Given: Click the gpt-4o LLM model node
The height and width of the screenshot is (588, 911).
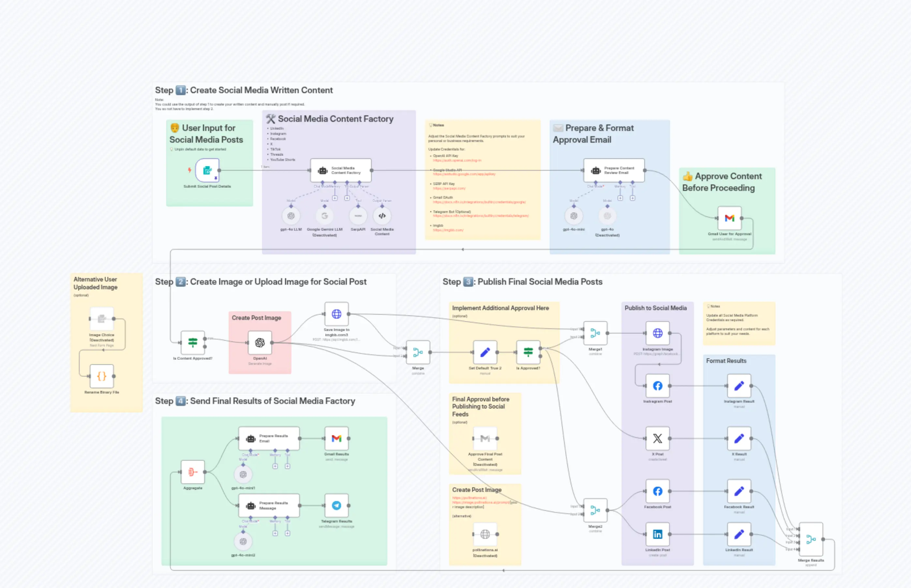Looking at the screenshot, I should (291, 216).
